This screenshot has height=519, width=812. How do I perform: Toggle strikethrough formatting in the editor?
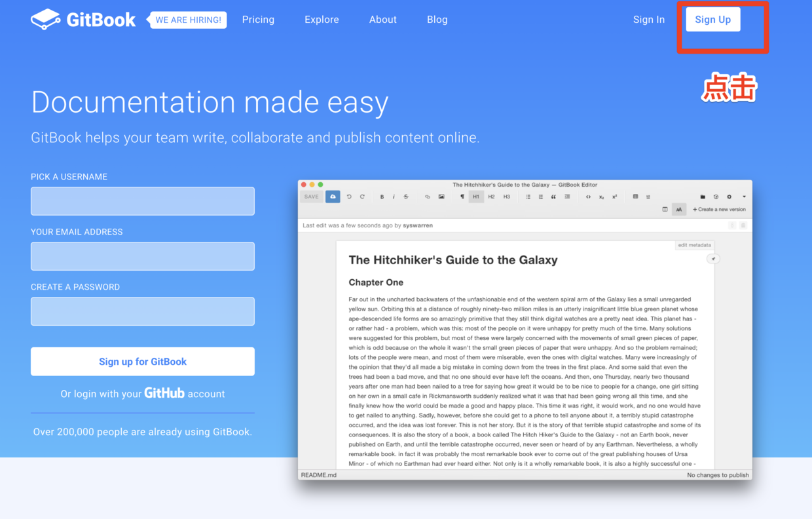[x=406, y=197]
